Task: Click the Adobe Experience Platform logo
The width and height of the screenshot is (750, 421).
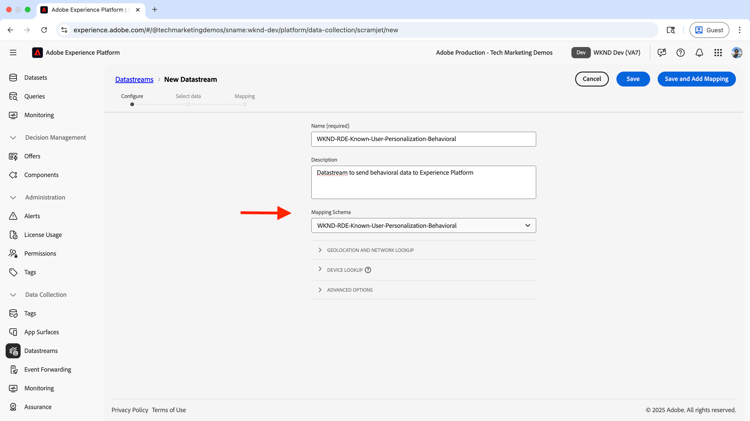Action: (37, 53)
